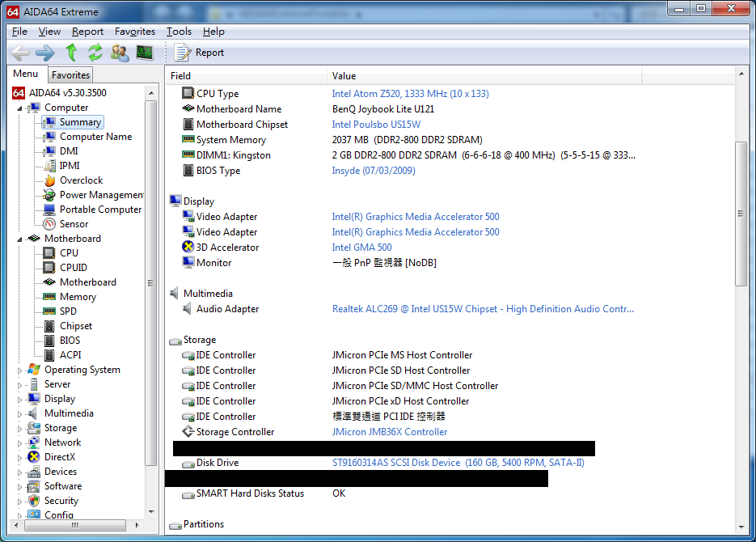Screen dimensions: 756x542
Task: Click the Chipset icon in tree
Action: click(x=49, y=326)
